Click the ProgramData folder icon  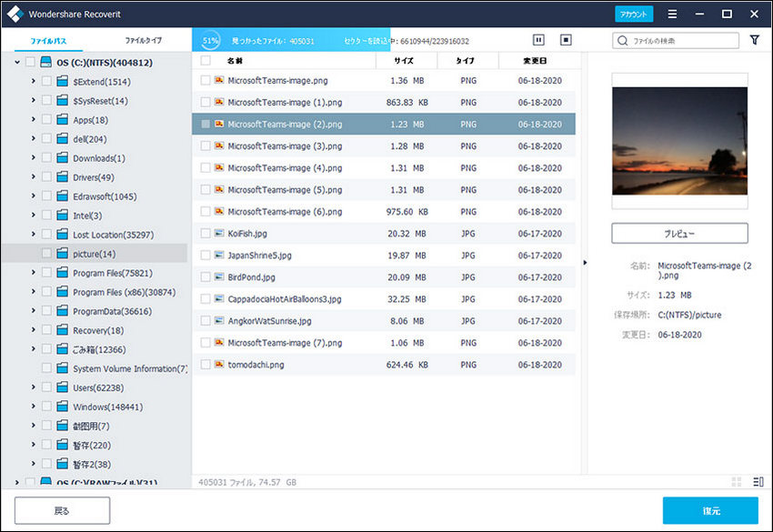click(62, 311)
